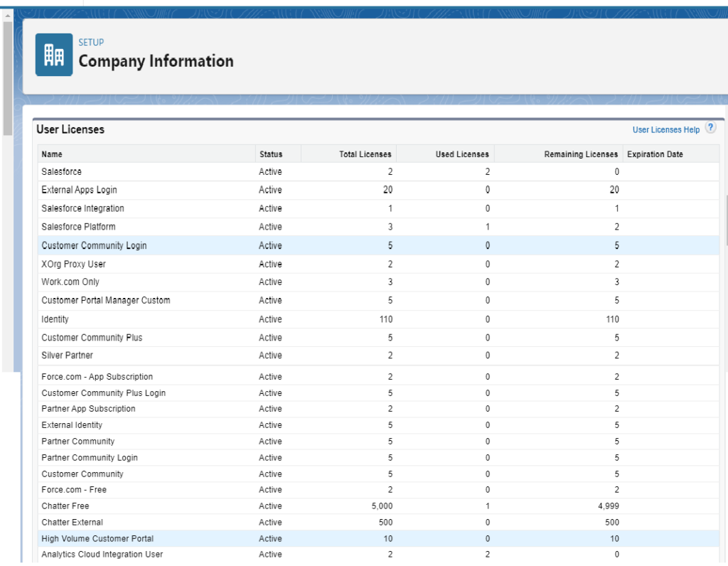This screenshot has height=566, width=728.
Task: Select the Identity license row
Action: tap(55, 319)
